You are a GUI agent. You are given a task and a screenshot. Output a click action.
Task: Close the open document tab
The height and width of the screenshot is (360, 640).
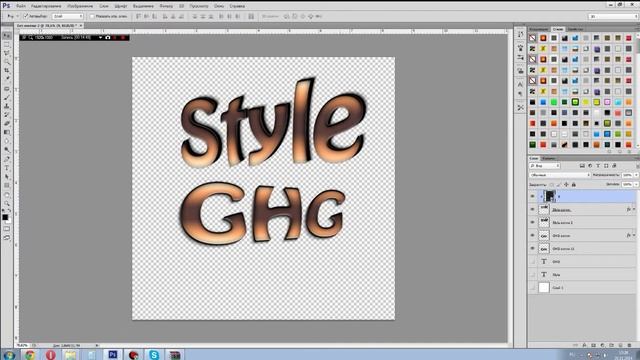(x=81, y=26)
